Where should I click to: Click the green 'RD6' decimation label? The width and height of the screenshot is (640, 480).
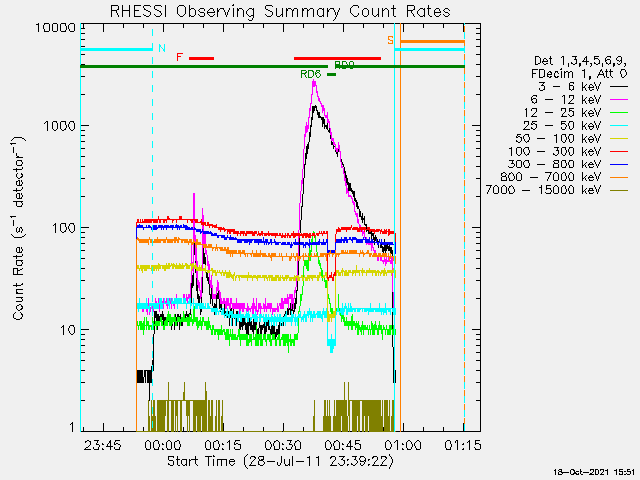[311, 74]
